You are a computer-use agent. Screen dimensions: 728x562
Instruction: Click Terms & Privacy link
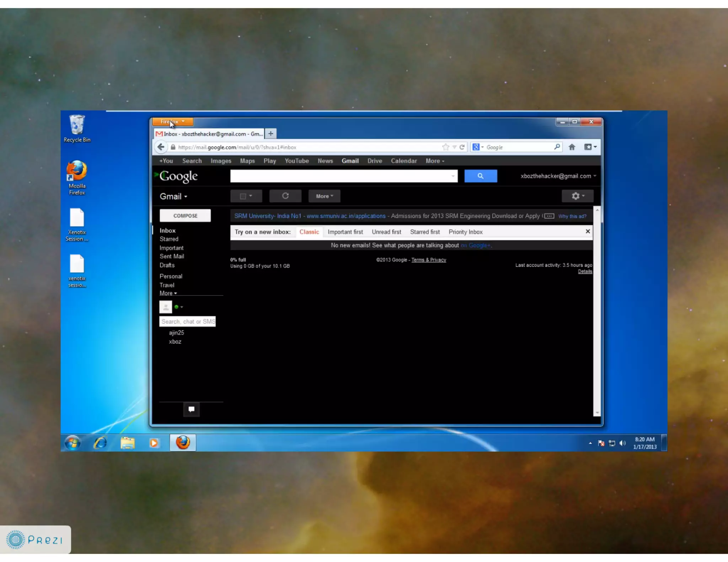pos(429,260)
